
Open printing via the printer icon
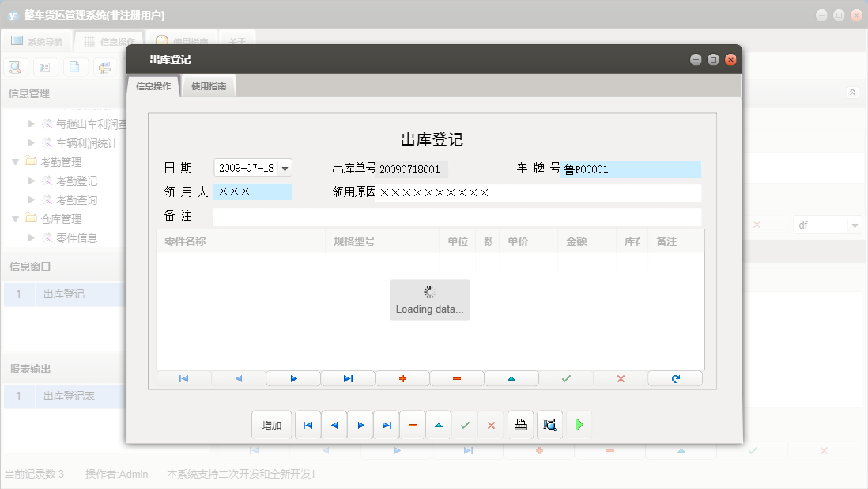click(x=520, y=425)
